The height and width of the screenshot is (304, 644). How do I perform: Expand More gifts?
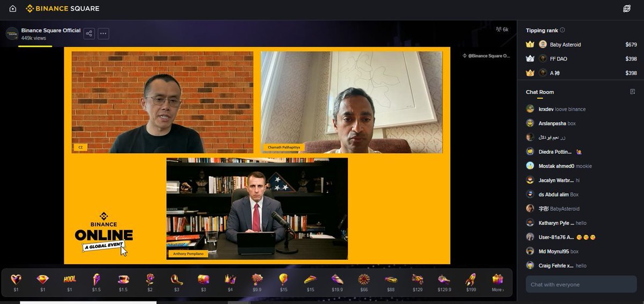click(x=498, y=282)
